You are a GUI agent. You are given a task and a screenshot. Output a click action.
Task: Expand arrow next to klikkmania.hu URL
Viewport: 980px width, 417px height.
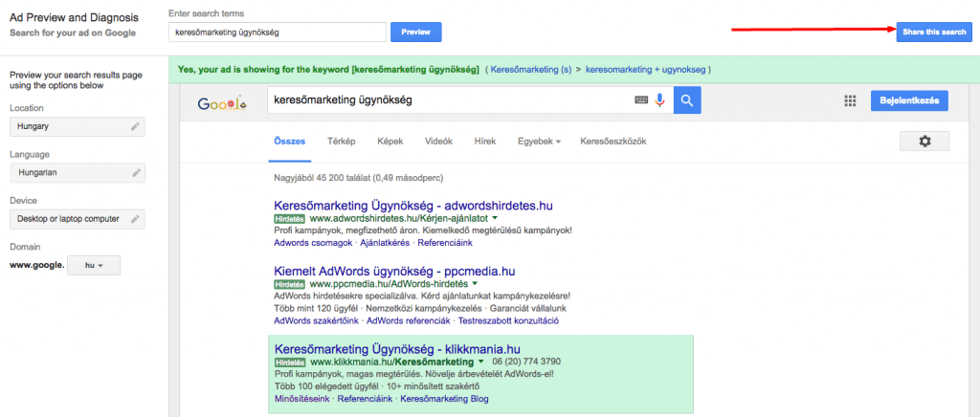coord(480,362)
